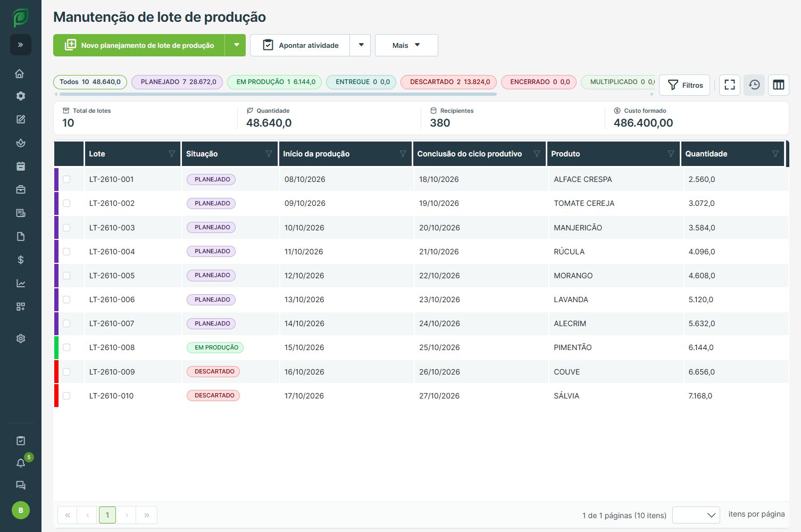Screen dimensions: 801x532
Task: Open the user avatar B
Action: click(21, 510)
